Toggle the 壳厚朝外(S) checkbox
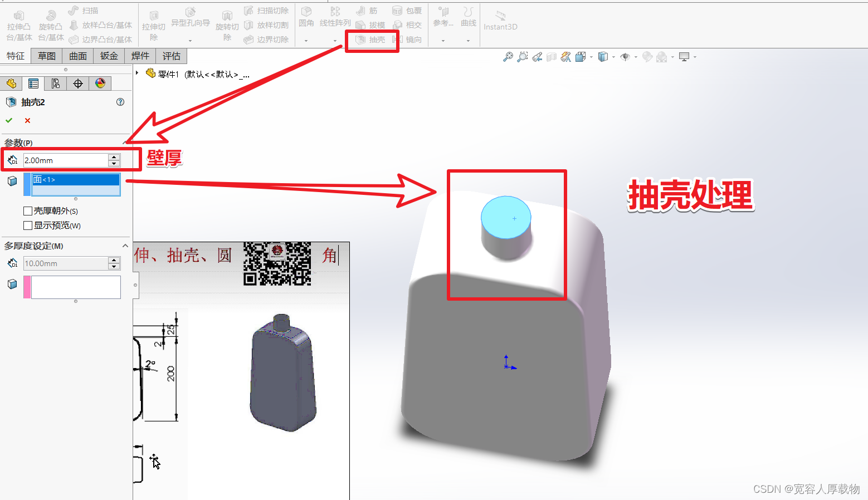 click(x=28, y=211)
